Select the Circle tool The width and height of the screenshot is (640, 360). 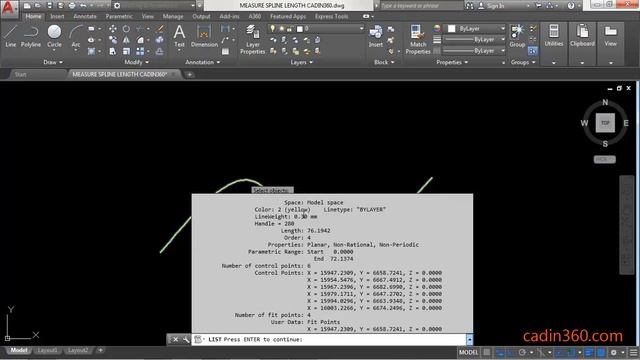coord(54,36)
